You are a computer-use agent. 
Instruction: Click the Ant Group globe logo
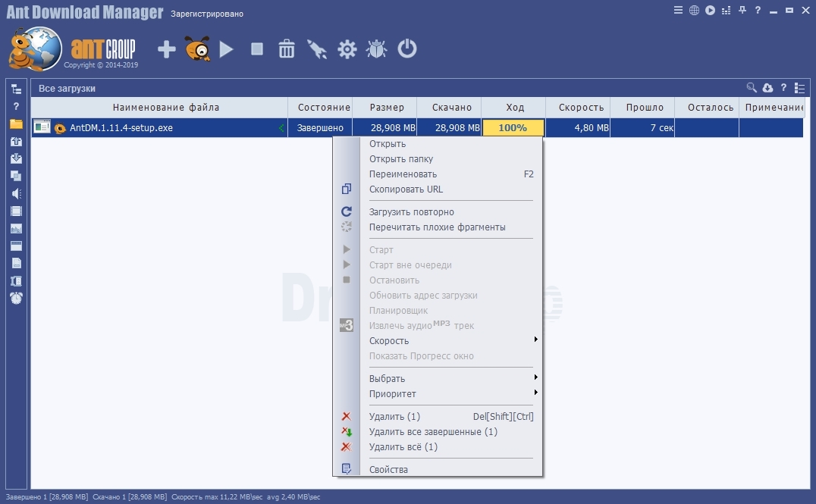[36, 49]
